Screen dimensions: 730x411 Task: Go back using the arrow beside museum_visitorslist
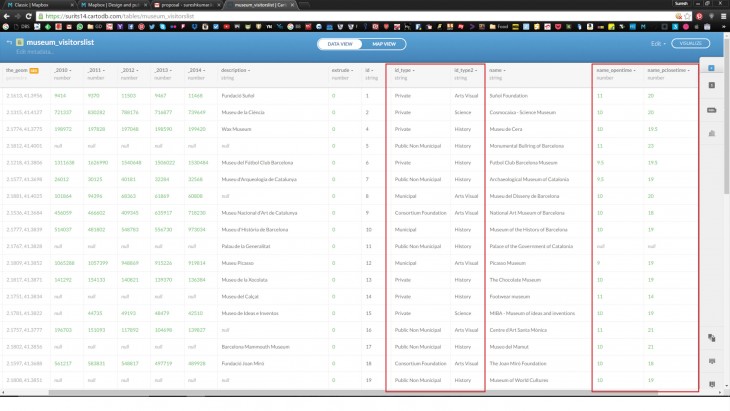tap(9, 42)
